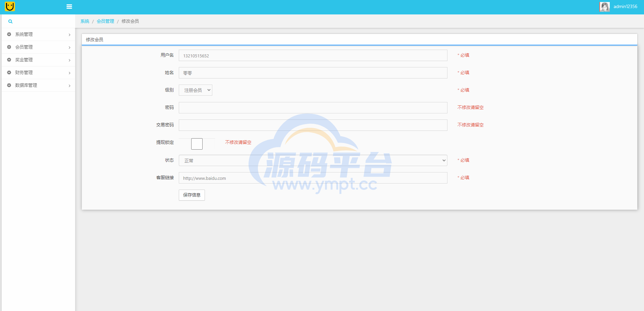Toggle the 提现锁定 checkbox
The width and height of the screenshot is (644, 311).
[x=197, y=144]
